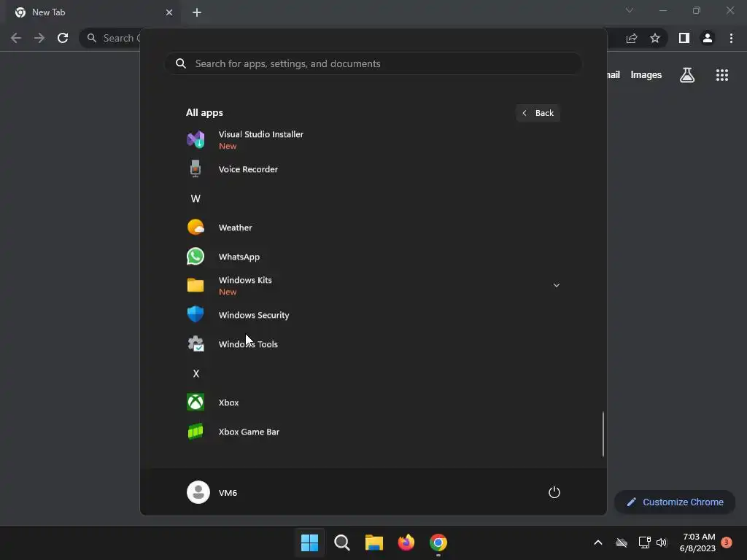The height and width of the screenshot is (560, 747).
Task: Click the VM6 user account avatar
Action: pyautogui.click(x=198, y=492)
